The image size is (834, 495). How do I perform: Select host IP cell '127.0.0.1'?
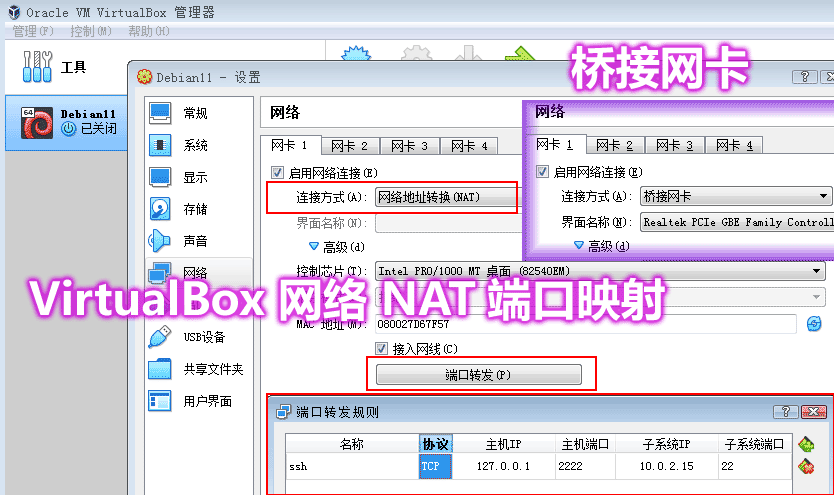pyautogui.click(x=503, y=466)
